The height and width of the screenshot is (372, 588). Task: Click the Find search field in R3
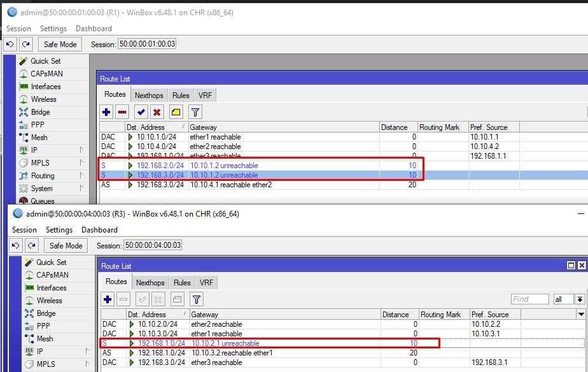point(529,299)
